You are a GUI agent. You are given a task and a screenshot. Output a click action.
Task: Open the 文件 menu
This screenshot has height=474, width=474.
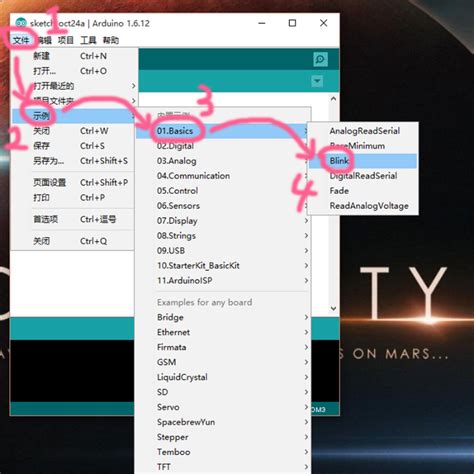[21, 40]
